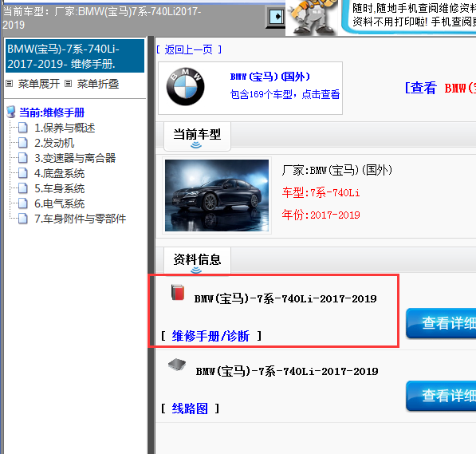Screen dimensions: 476x454
Task: Go back via 返回上一页 link
Action: coord(189,49)
